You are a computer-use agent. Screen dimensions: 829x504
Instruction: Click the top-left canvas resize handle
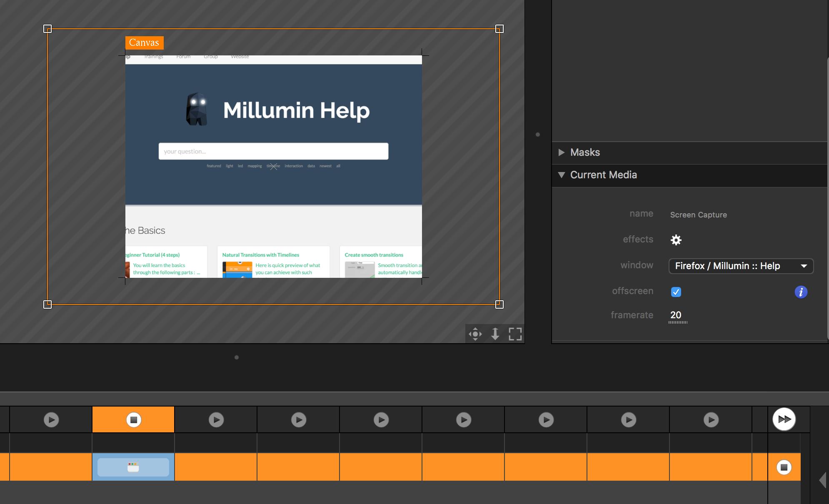(47, 29)
